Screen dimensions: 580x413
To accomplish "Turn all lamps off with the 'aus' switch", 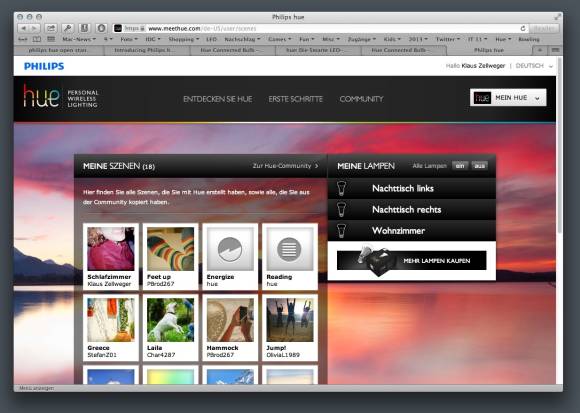I will [x=480, y=166].
